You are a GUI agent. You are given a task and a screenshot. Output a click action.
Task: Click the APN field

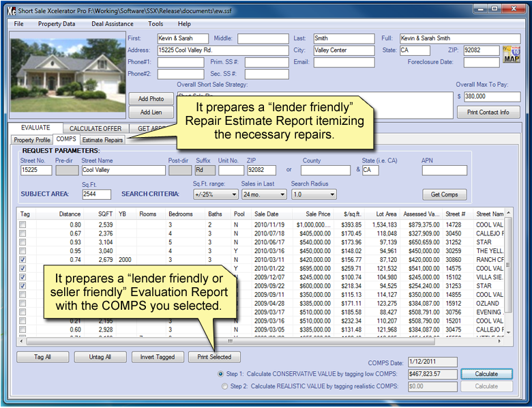pos(445,170)
